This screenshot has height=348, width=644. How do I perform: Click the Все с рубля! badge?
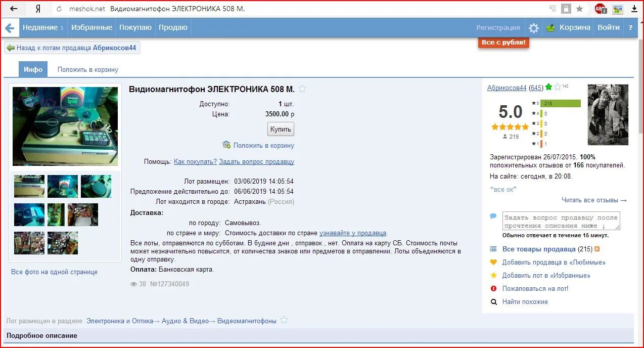503,42
